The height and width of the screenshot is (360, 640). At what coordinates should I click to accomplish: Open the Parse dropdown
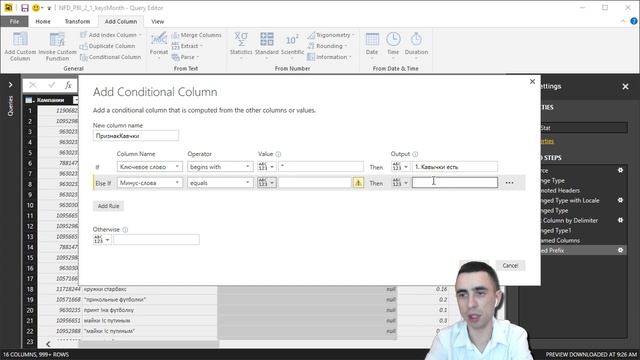pyautogui.click(x=185, y=57)
